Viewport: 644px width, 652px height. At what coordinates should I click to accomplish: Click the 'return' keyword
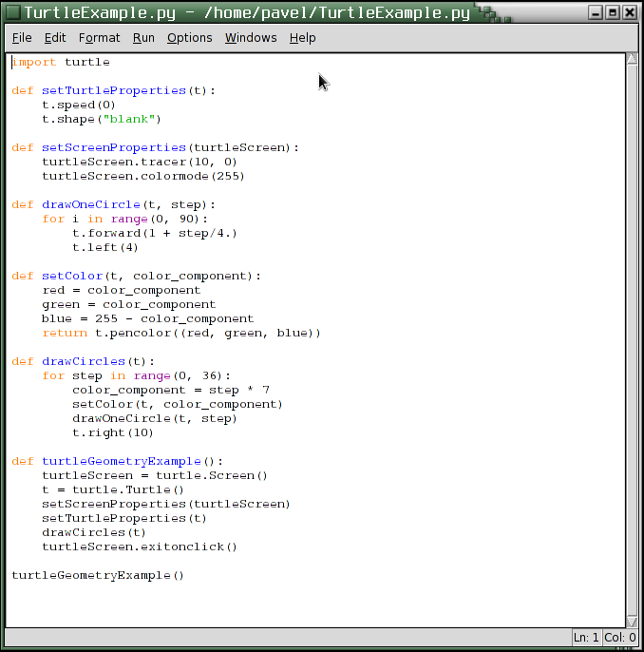(x=65, y=333)
